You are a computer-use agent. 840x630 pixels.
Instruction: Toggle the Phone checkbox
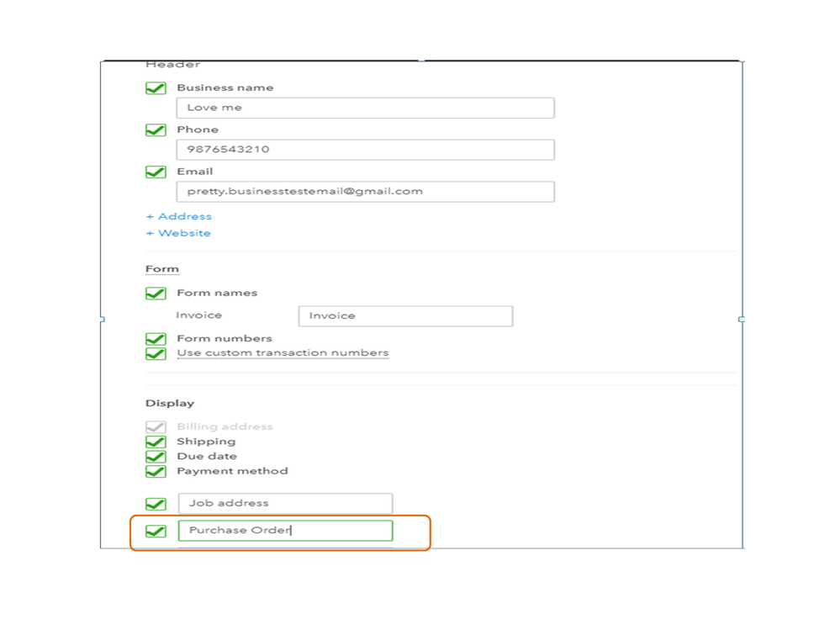(x=156, y=130)
